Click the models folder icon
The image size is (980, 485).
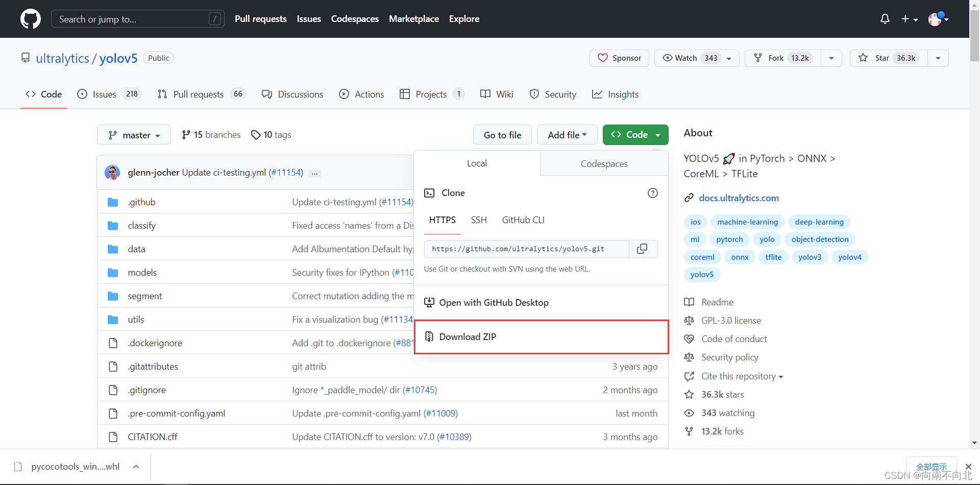[x=113, y=273]
